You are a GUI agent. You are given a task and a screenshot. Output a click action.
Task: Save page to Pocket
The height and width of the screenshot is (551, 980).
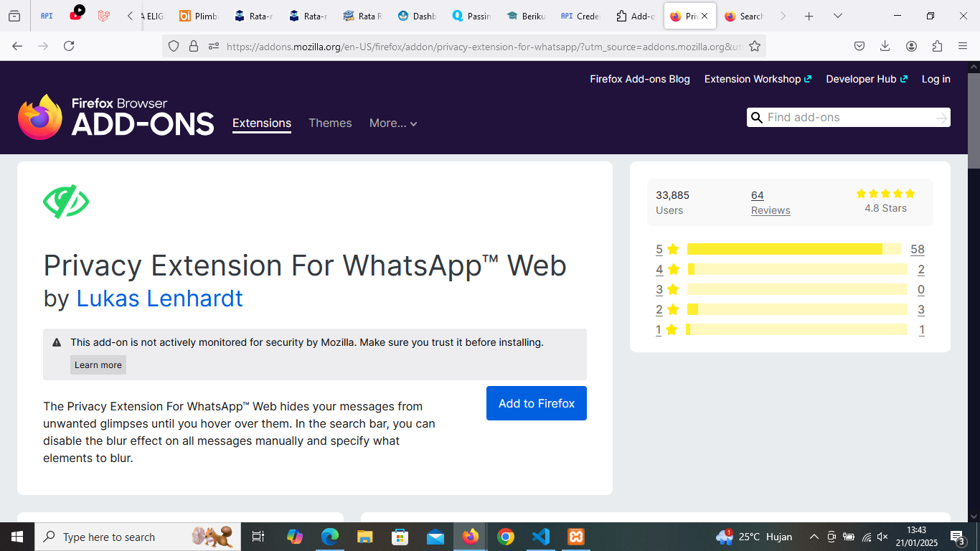[859, 46]
